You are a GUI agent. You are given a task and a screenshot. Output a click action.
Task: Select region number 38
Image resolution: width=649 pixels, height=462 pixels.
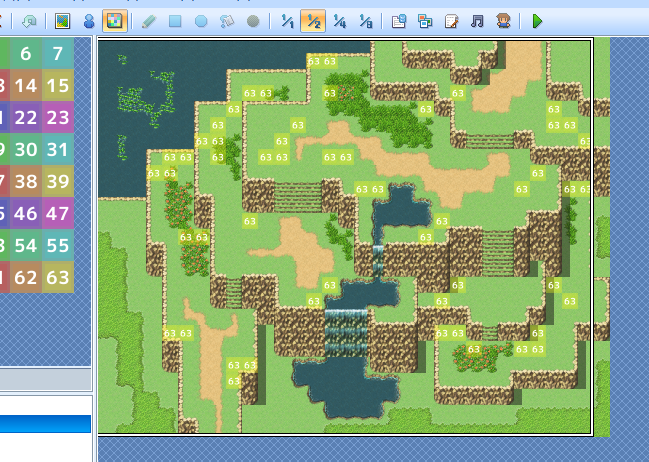[x=26, y=181]
